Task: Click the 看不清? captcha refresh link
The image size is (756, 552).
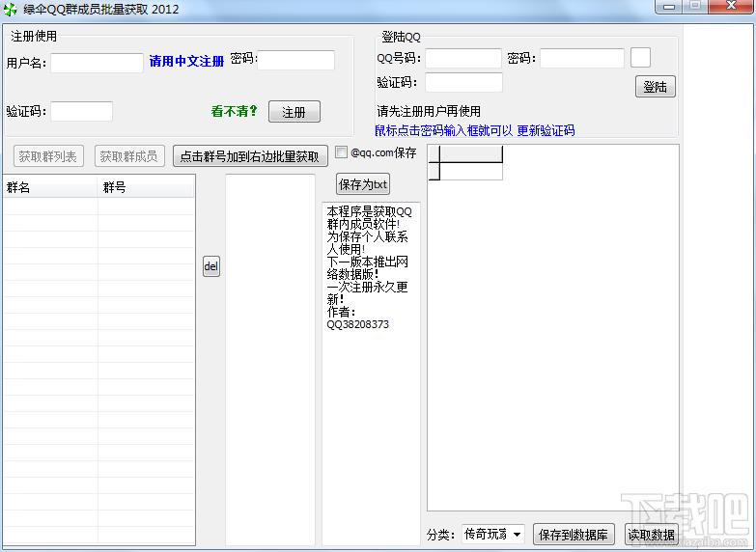Action: [235, 111]
